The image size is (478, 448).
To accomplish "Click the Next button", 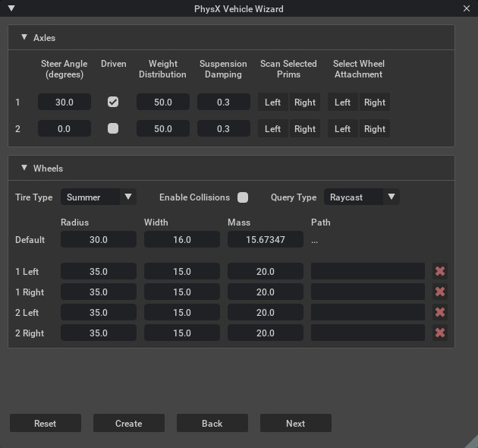I will point(295,423).
